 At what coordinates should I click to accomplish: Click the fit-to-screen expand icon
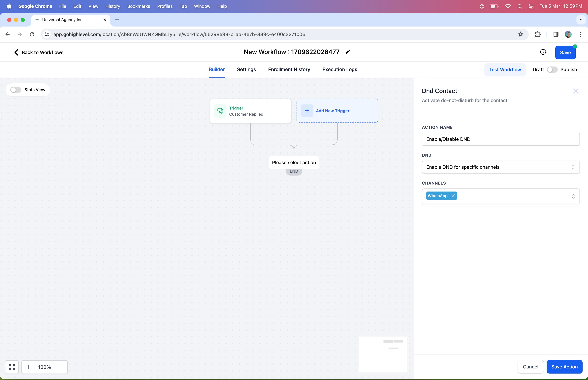click(12, 367)
